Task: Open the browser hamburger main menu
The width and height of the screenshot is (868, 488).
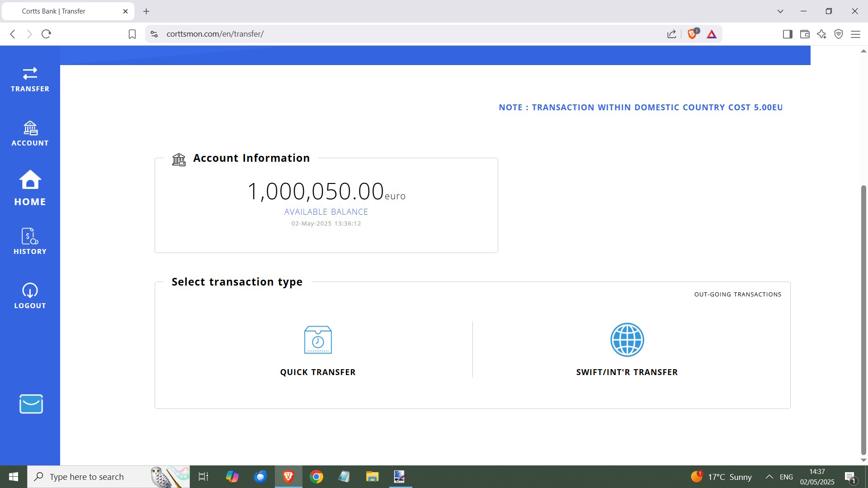Action: 855,34
